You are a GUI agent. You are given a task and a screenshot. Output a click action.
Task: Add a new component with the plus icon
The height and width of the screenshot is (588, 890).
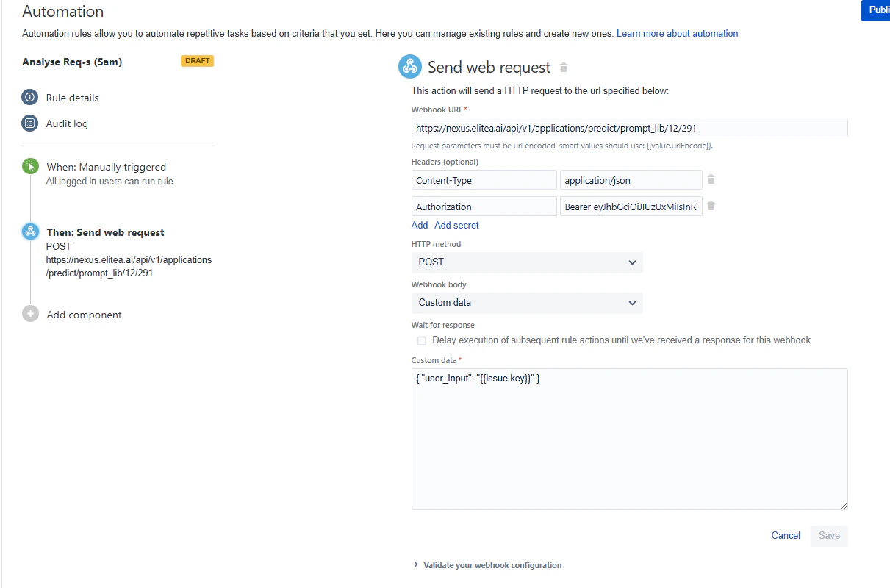[29, 314]
